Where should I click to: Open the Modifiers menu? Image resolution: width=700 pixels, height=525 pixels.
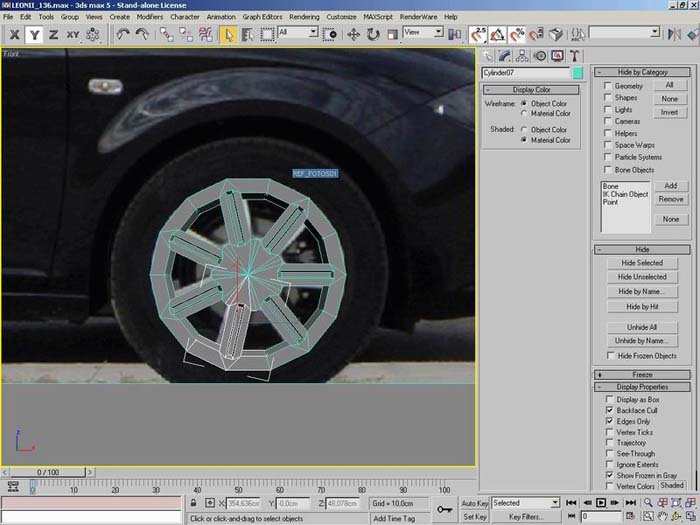149,17
